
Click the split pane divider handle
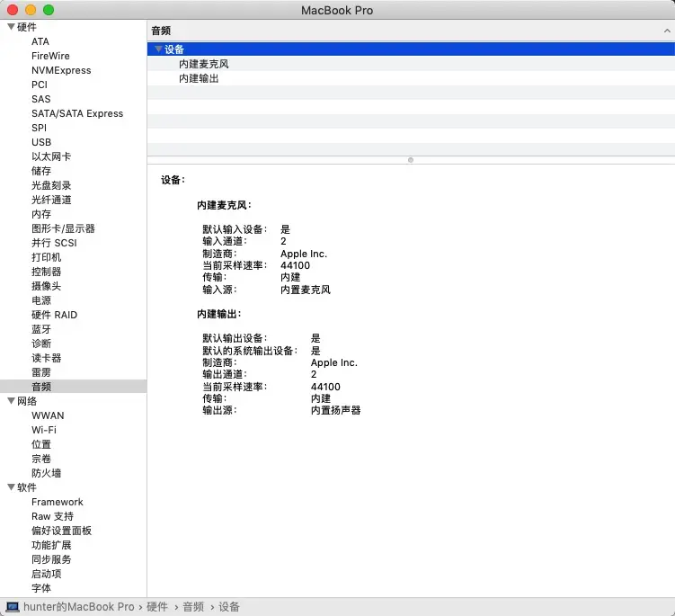[x=411, y=160]
